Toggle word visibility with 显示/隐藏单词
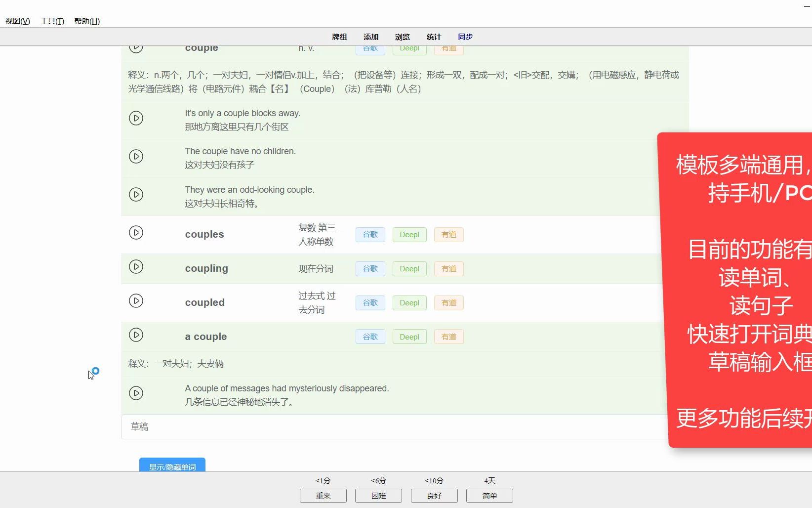 pyautogui.click(x=172, y=465)
